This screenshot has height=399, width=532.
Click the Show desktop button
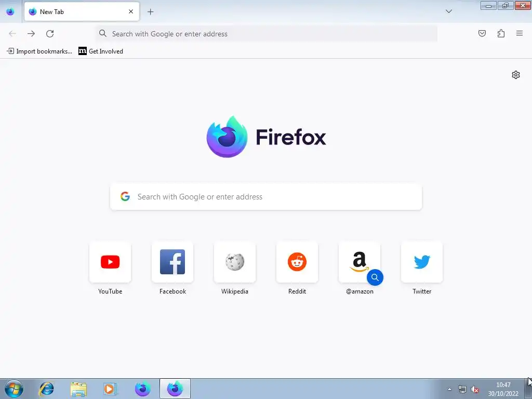click(529, 389)
